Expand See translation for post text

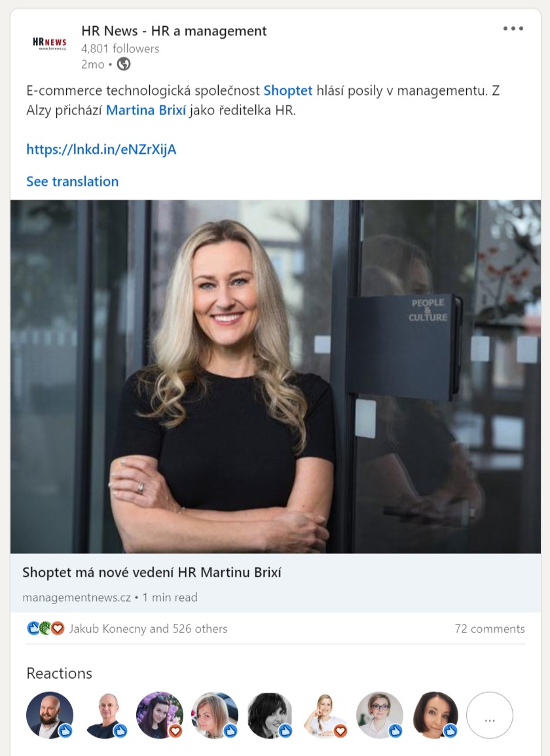[x=73, y=181]
